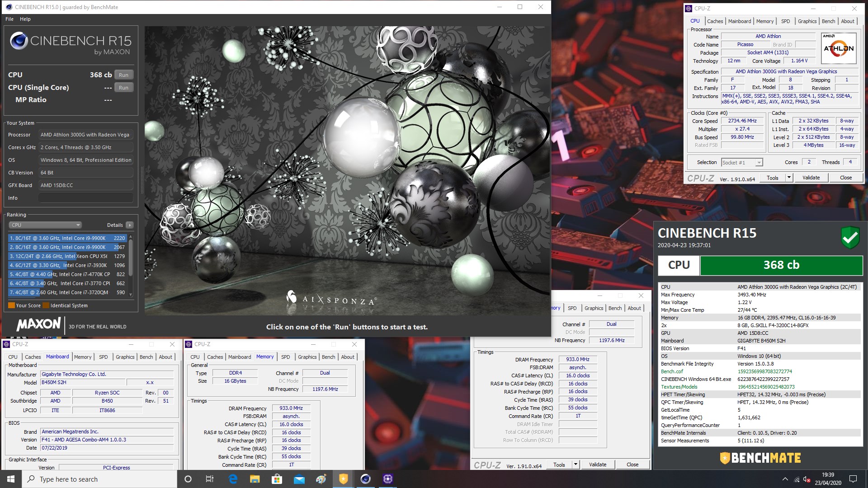Open File Explorer from the taskbar
Image resolution: width=868 pixels, height=488 pixels.
point(255,479)
